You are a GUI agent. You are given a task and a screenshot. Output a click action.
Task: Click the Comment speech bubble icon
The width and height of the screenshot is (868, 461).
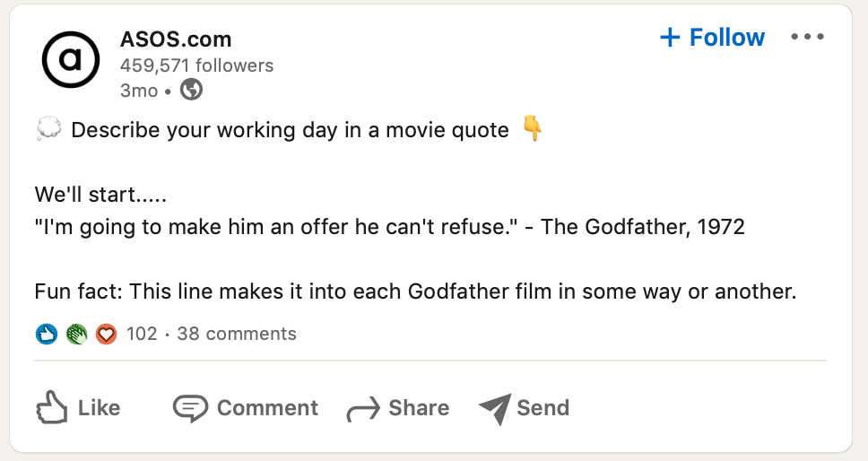(x=190, y=408)
